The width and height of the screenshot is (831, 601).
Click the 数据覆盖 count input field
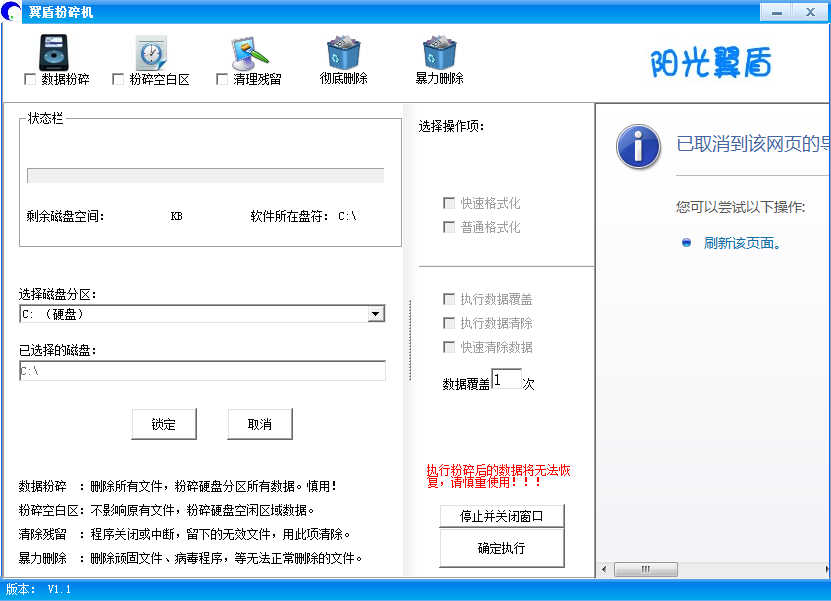506,379
